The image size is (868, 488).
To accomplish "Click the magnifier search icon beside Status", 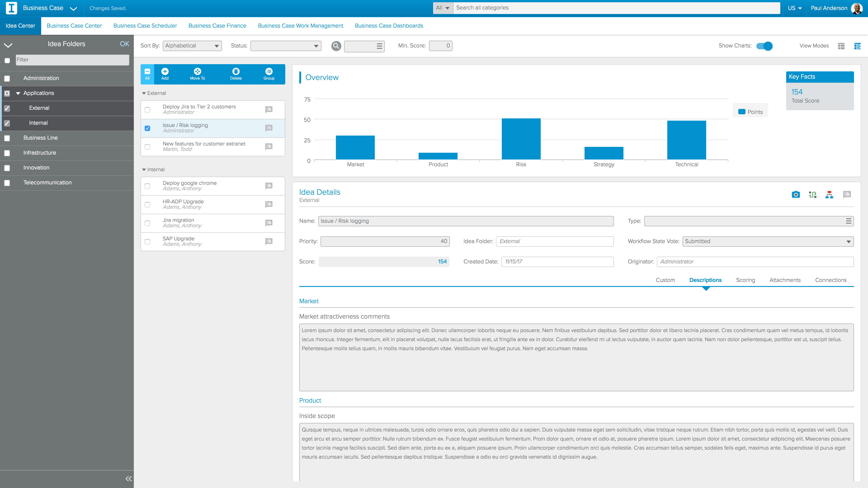I will (x=336, y=46).
